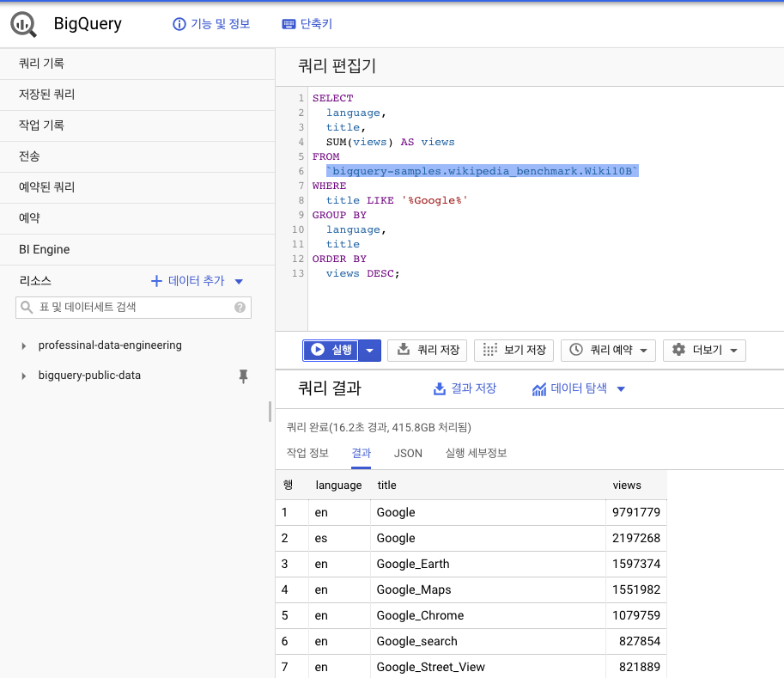The height and width of the screenshot is (678, 784).
Task: Click the grid icon in 보기 저장
Action: [490, 349]
